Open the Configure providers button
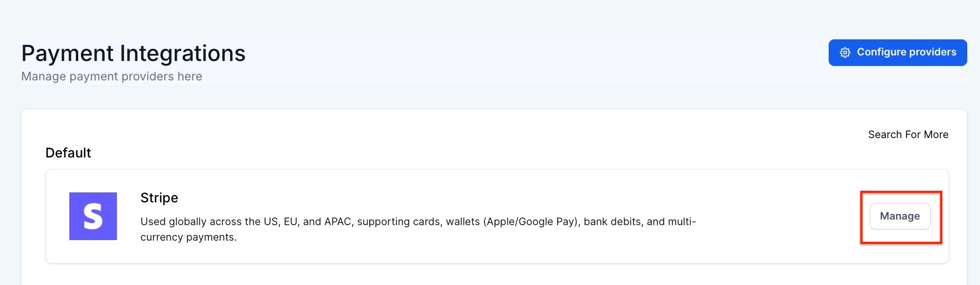The image size is (980, 285). pyautogui.click(x=897, y=53)
